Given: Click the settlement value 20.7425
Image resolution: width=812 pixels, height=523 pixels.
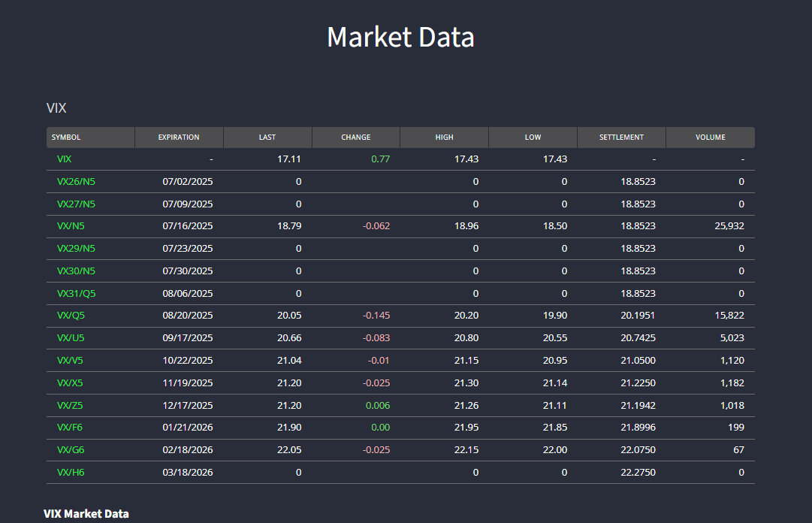Looking at the screenshot, I should coord(638,338).
